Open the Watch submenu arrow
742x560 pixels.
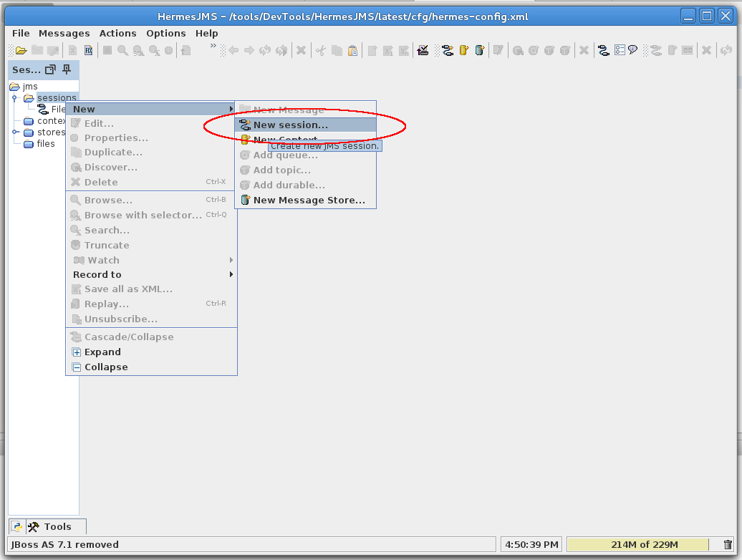[x=231, y=260]
